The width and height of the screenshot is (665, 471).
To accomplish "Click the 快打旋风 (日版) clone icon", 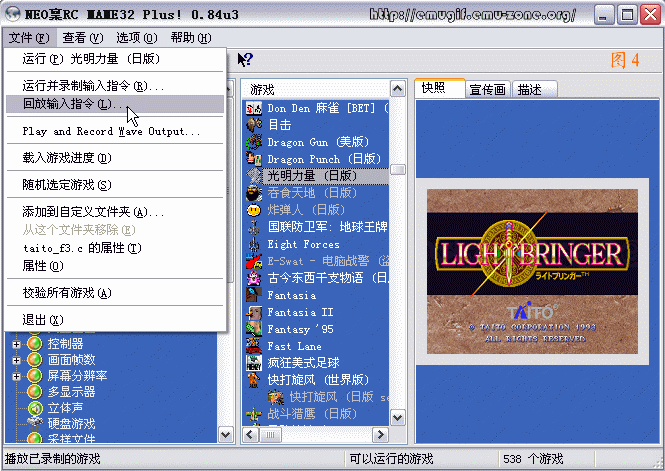I will coord(276,397).
